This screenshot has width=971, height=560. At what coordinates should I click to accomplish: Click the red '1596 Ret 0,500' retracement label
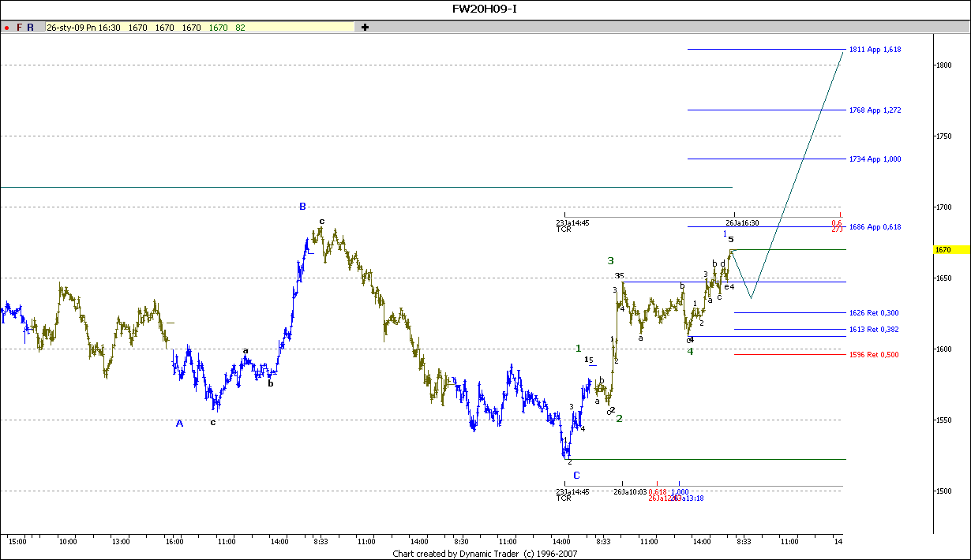pyautogui.click(x=874, y=355)
